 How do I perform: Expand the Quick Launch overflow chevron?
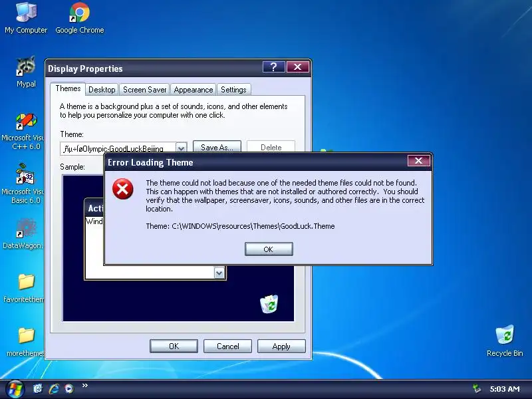click(85, 386)
